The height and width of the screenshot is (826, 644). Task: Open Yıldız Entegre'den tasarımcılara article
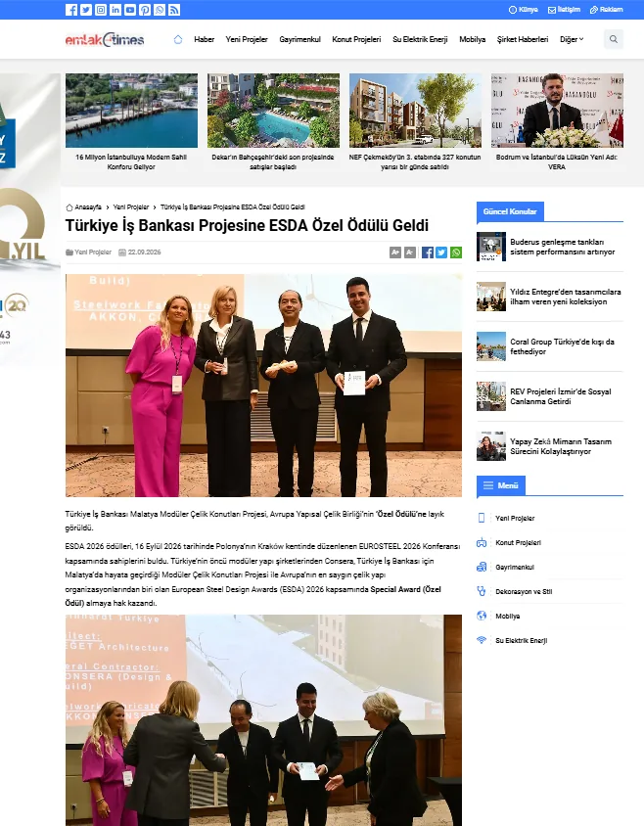566,297
